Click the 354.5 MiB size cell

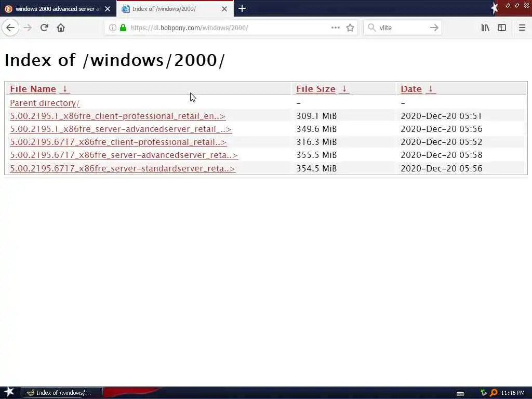pyautogui.click(x=316, y=168)
